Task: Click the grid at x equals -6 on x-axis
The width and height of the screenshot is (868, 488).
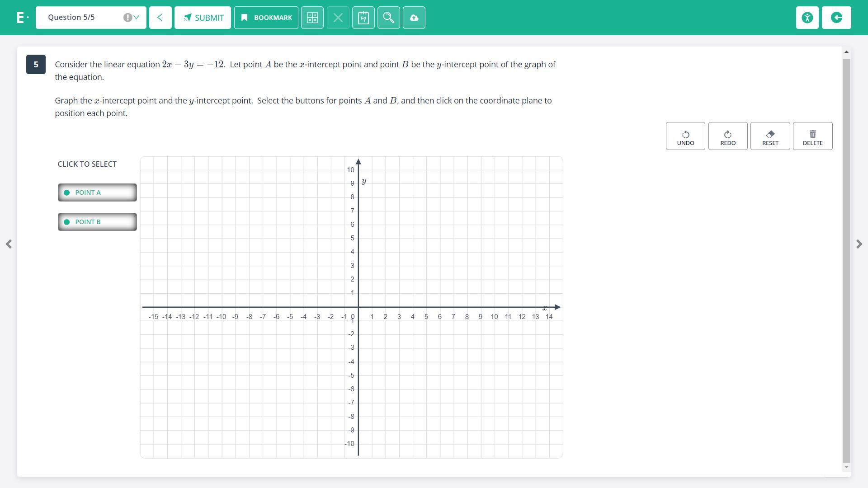Action: (x=277, y=307)
